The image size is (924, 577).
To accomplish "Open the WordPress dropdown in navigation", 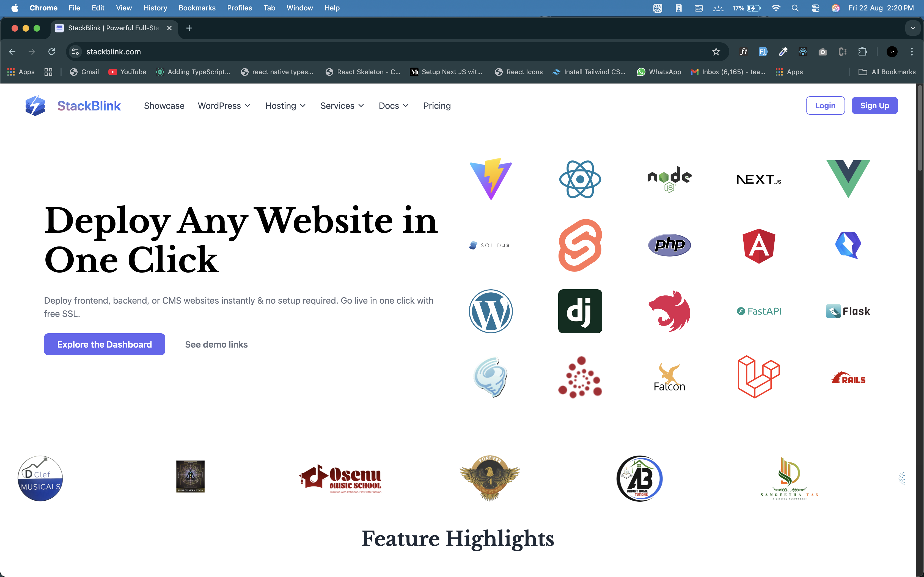I will click(x=224, y=106).
